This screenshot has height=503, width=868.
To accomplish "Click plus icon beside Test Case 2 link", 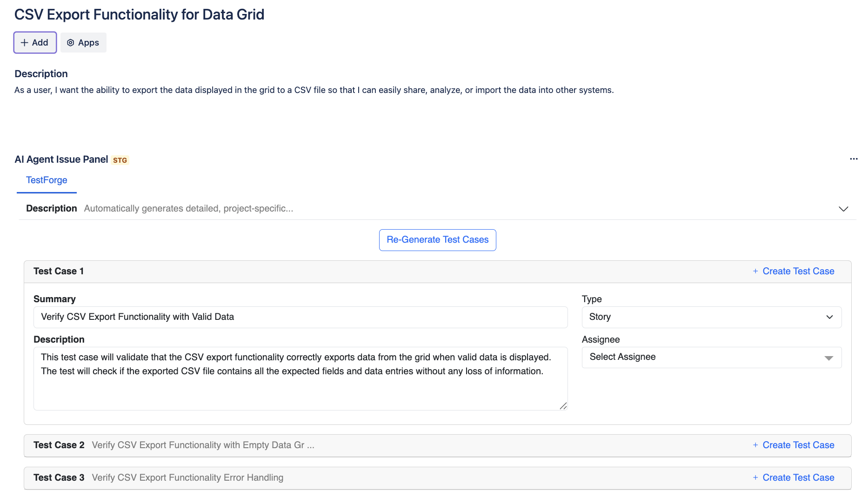I will pyautogui.click(x=755, y=445).
